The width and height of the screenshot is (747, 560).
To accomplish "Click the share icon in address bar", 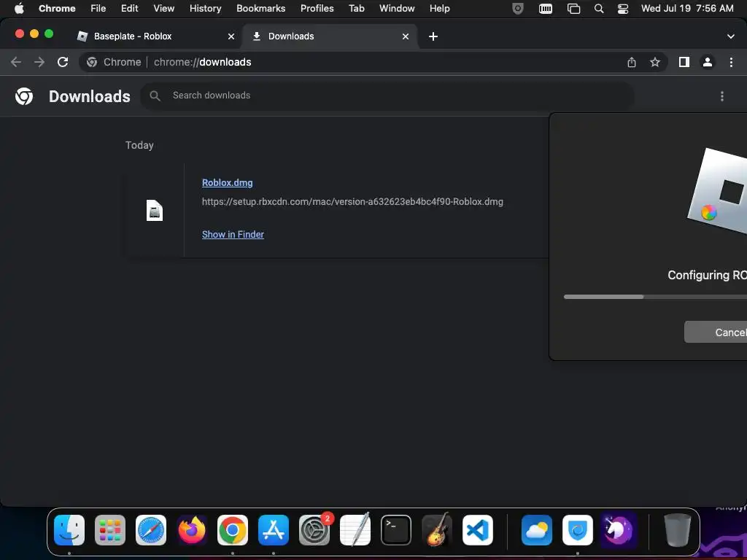I will [x=632, y=62].
